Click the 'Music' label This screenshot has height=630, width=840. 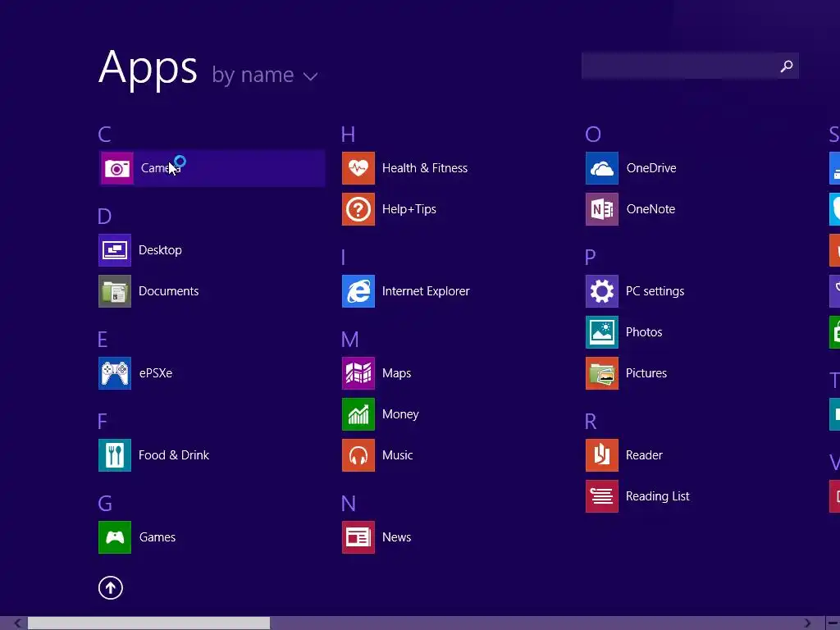(398, 455)
